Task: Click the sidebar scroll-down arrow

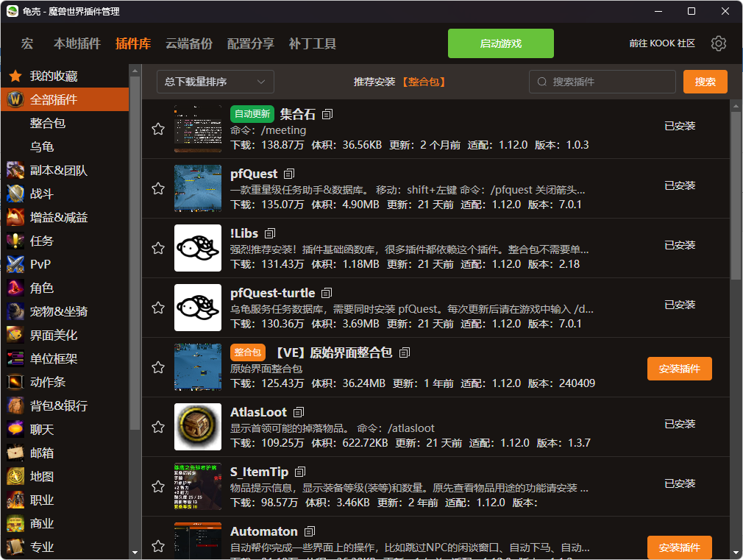Action: pos(135,553)
